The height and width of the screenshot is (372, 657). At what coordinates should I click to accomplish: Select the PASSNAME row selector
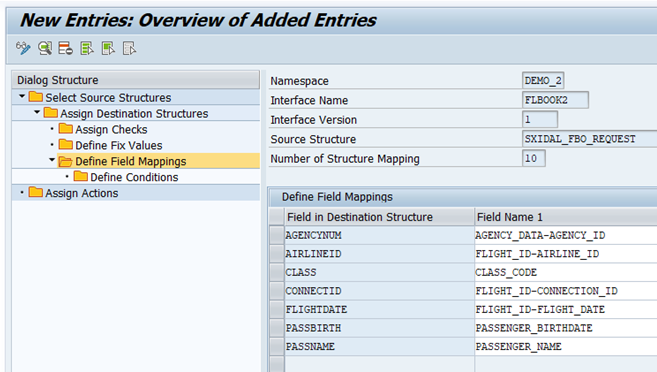tap(277, 346)
